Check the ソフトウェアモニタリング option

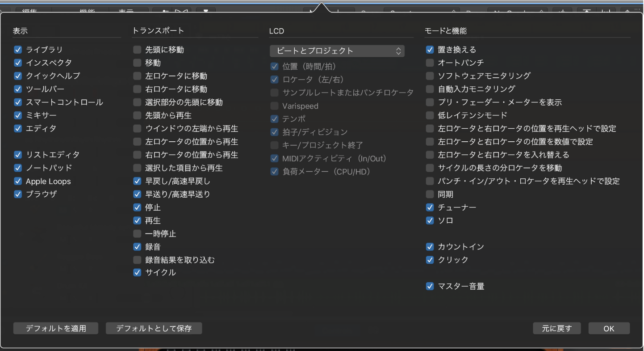point(430,76)
